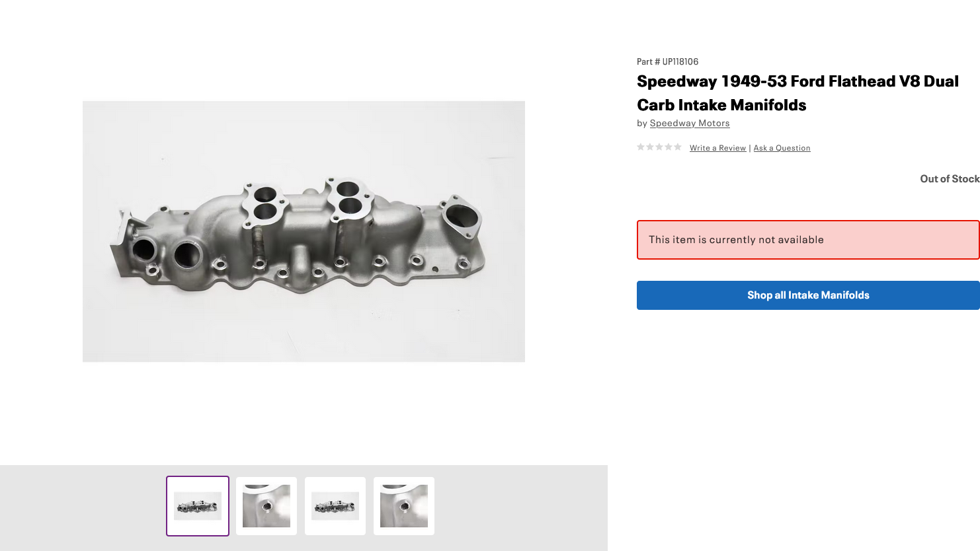
Task: Click the Write a Review link
Action: [717, 147]
